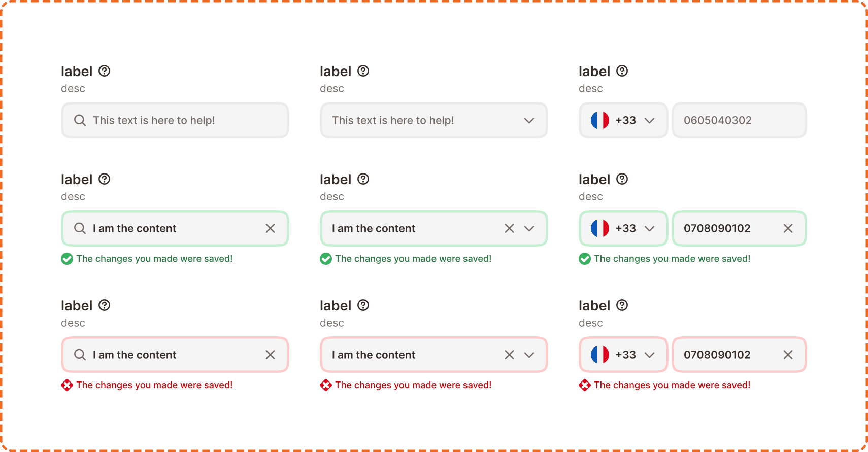Click the red error icon below the red-bordered phone field
This screenshot has width=868, height=452.
585,385
